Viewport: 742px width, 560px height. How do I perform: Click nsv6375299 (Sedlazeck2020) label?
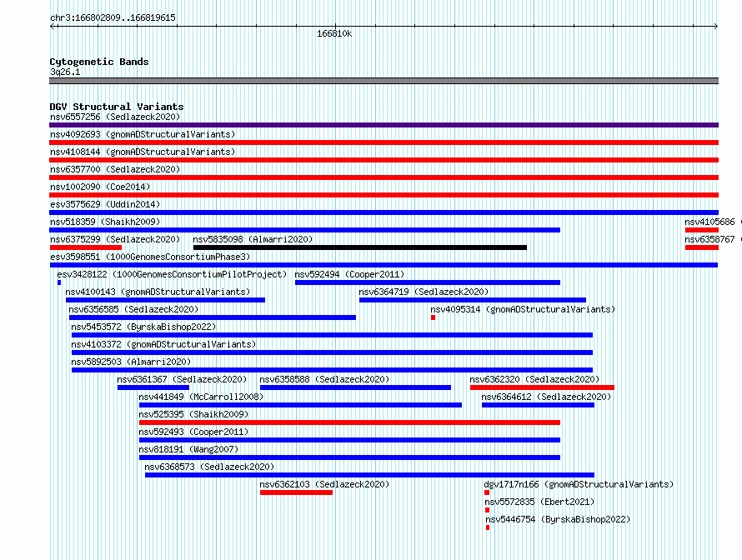(x=115, y=239)
